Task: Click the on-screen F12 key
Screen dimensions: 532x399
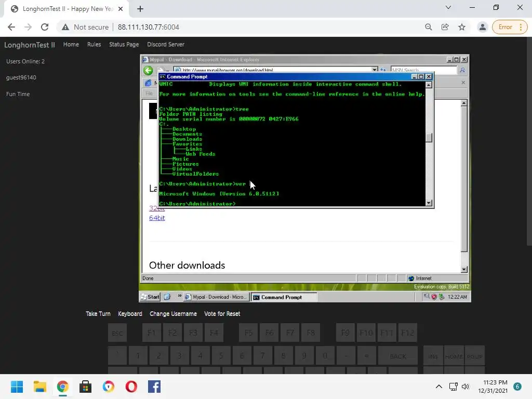Action: 407,333
